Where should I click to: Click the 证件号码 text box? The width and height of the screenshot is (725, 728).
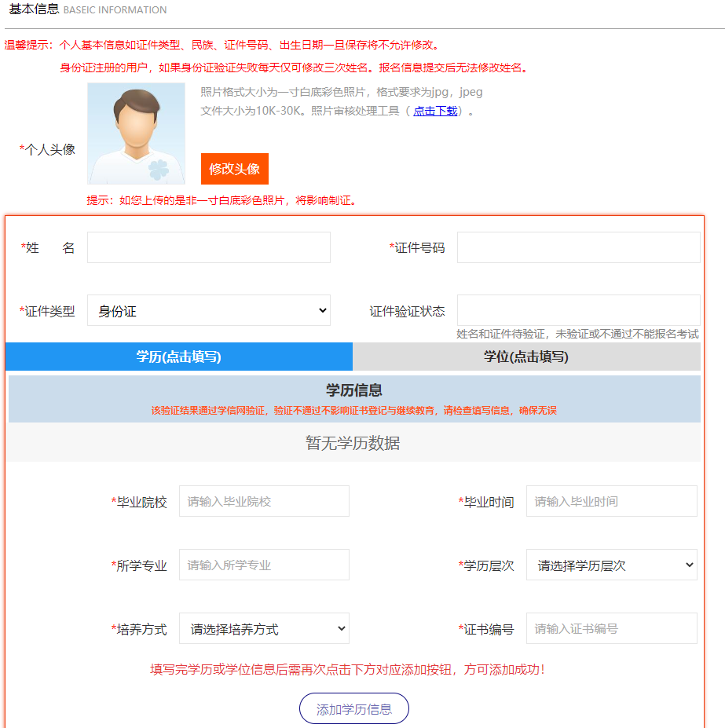[578, 247]
